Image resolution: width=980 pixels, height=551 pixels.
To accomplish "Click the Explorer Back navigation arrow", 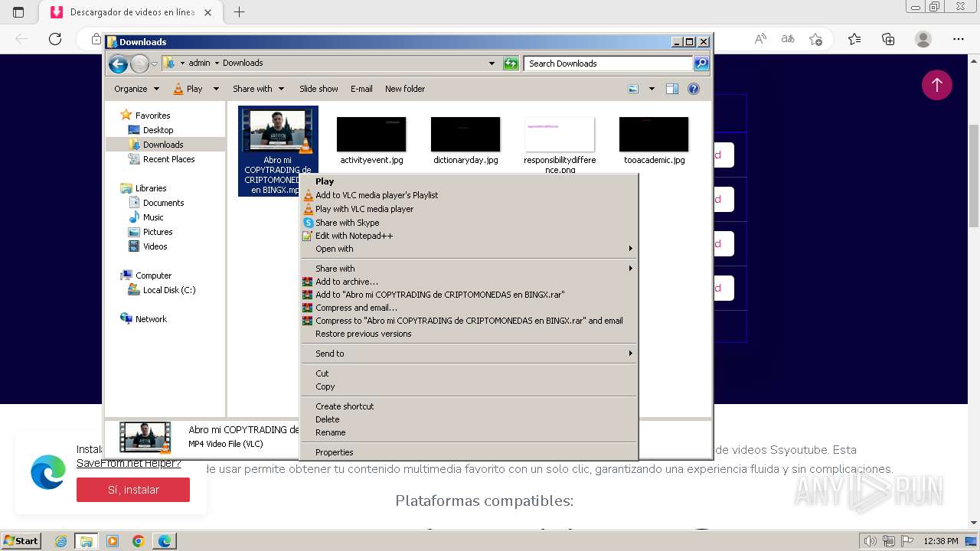I will click(118, 64).
